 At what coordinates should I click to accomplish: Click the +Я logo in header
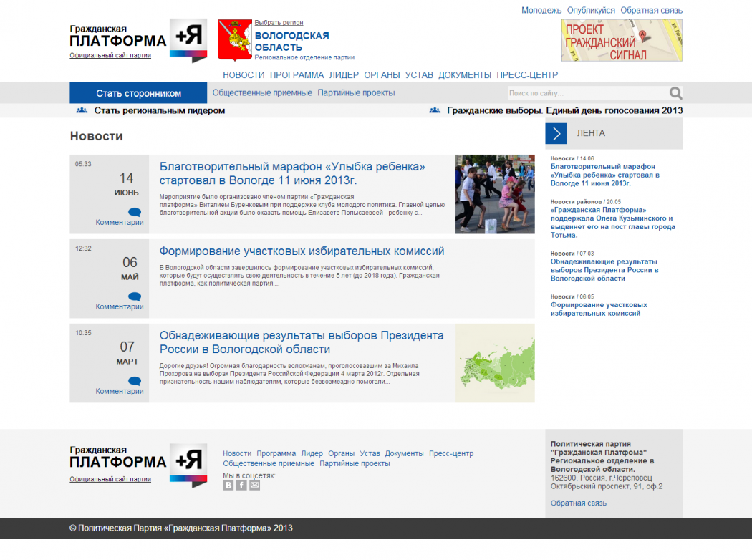click(188, 41)
